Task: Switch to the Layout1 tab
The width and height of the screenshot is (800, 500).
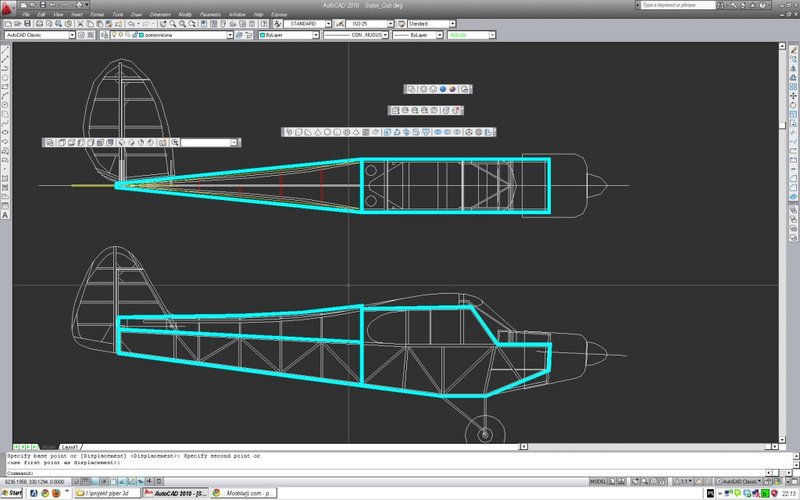Action: pyautogui.click(x=70, y=447)
